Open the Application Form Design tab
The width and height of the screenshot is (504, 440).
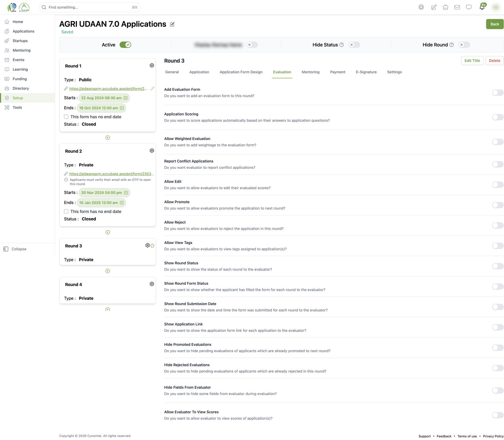coord(241,72)
